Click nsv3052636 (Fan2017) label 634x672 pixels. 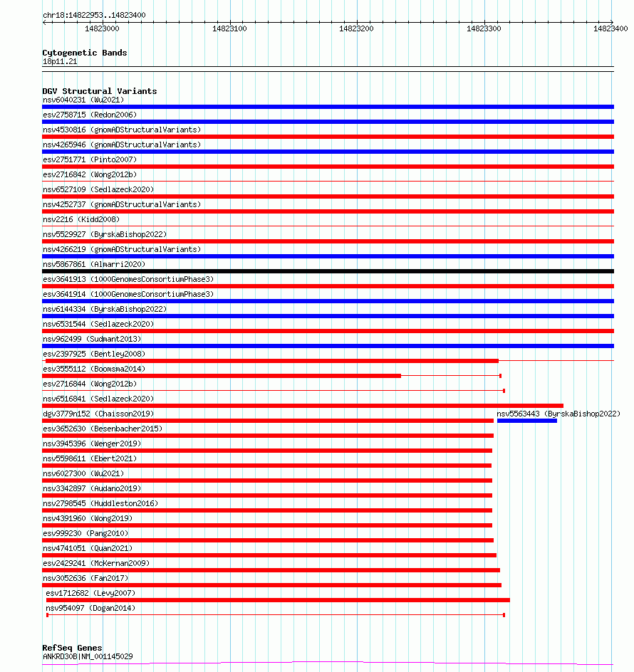[85, 579]
